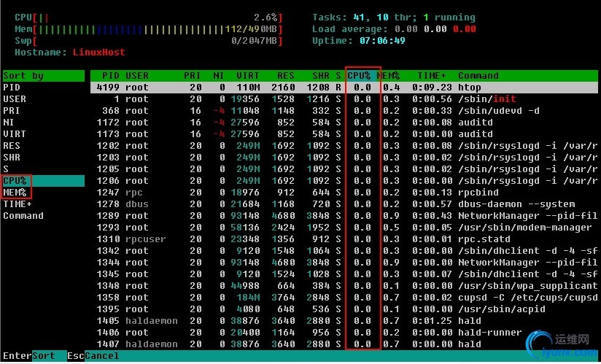
Task: Select hald row with PID 1405
Action: point(344,321)
